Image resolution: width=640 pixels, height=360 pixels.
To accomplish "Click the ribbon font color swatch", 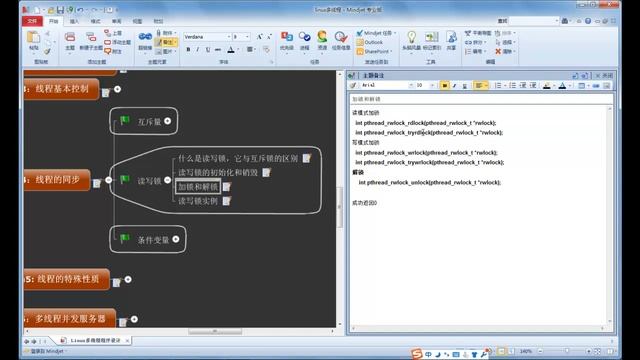I will tap(231, 50).
